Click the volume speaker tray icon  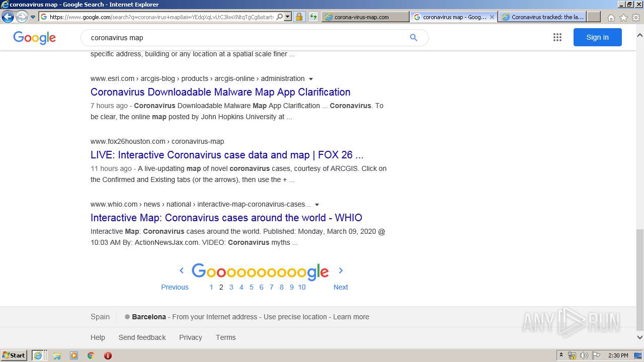(584, 355)
